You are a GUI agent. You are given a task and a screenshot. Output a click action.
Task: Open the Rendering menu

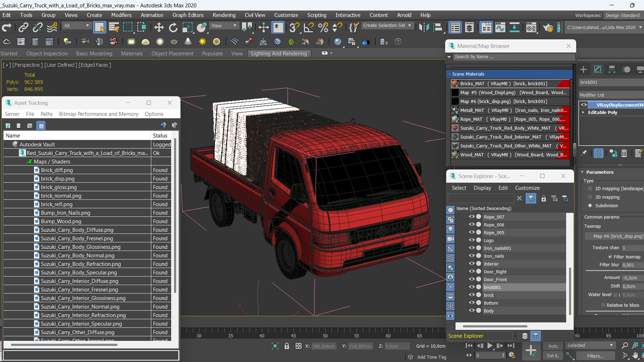pos(224,15)
